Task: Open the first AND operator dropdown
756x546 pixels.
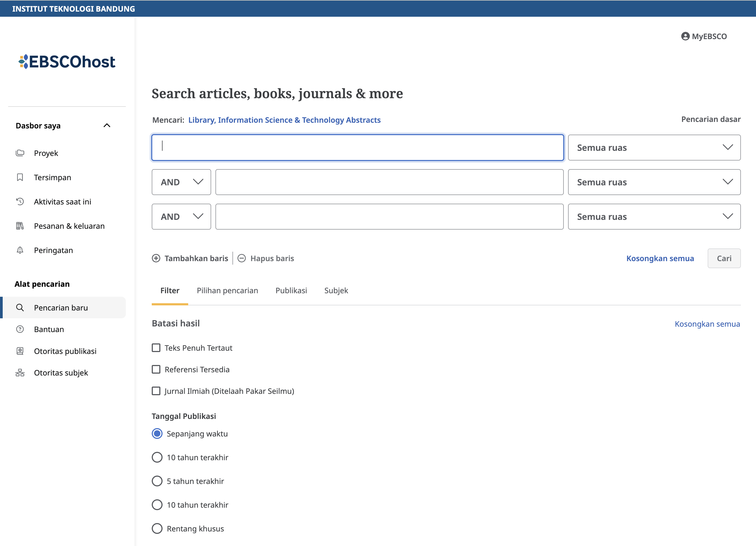Action: (x=181, y=182)
